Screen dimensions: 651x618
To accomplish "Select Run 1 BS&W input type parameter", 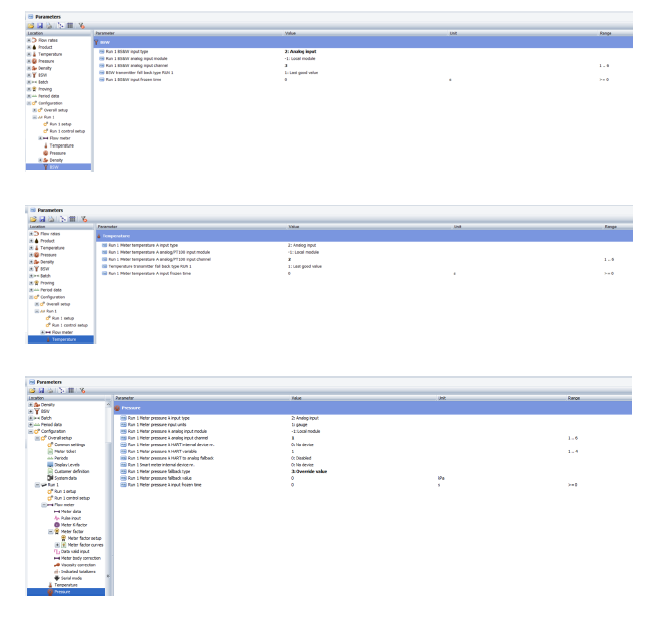I will tap(127, 52).
